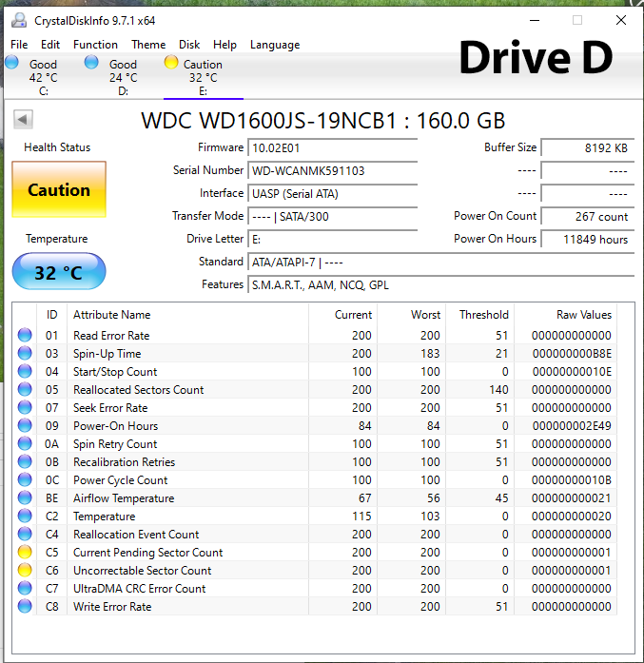644x663 pixels.
Task: Click the 32 °C temperature button
Action: [59, 271]
